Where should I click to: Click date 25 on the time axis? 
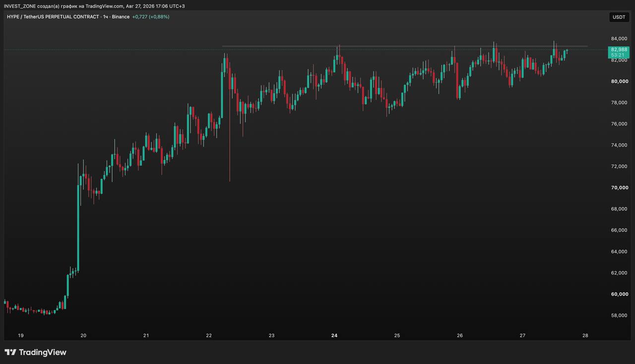397,336
